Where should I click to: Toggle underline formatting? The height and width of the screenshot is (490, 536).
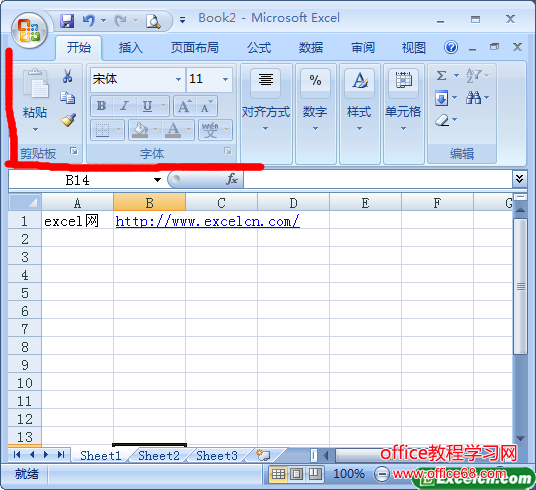coord(147,106)
